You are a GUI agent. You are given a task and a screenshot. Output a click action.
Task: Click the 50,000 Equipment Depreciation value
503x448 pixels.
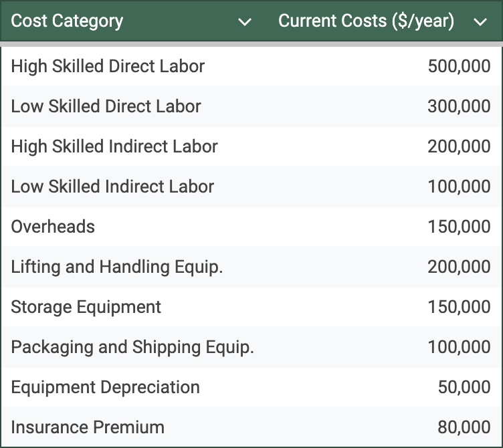464,387
